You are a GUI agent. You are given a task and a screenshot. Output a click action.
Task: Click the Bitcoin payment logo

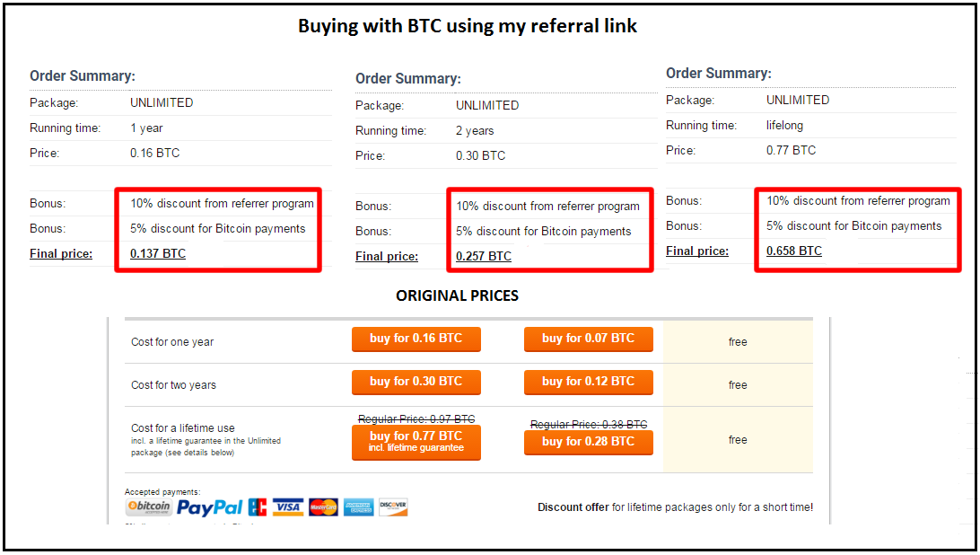(149, 507)
